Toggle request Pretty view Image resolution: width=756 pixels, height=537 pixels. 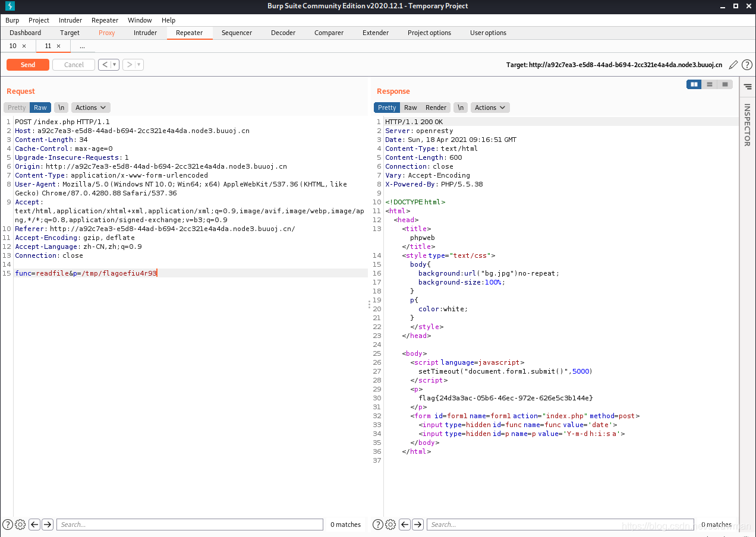pyautogui.click(x=17, y=108)
